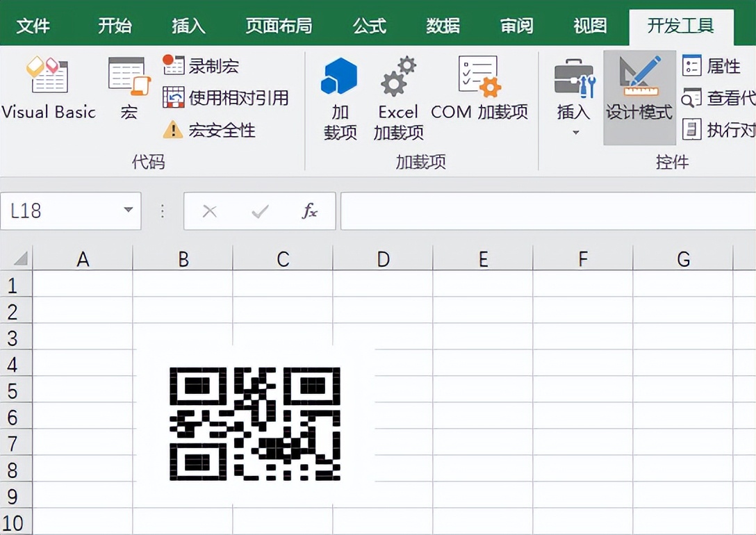
Task: Select column E header
Action: pyautogui.click(x=483, y=259)
